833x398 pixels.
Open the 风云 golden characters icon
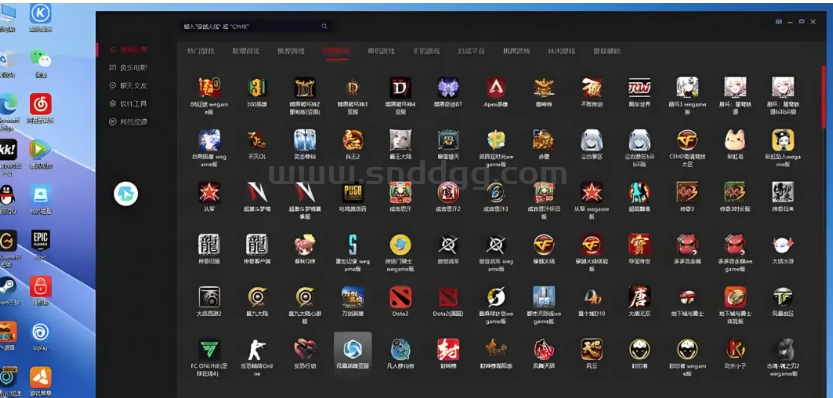coord(592,349)
